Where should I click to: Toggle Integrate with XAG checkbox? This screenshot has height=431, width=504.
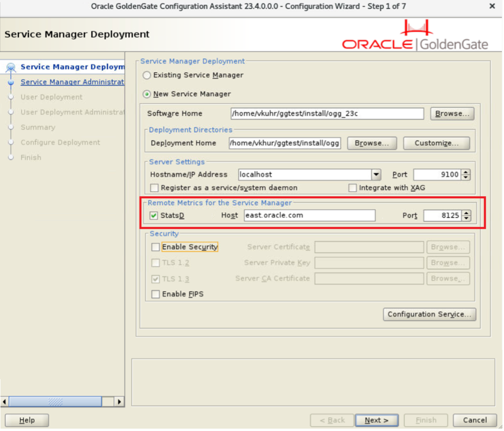(x=353, y=188)
